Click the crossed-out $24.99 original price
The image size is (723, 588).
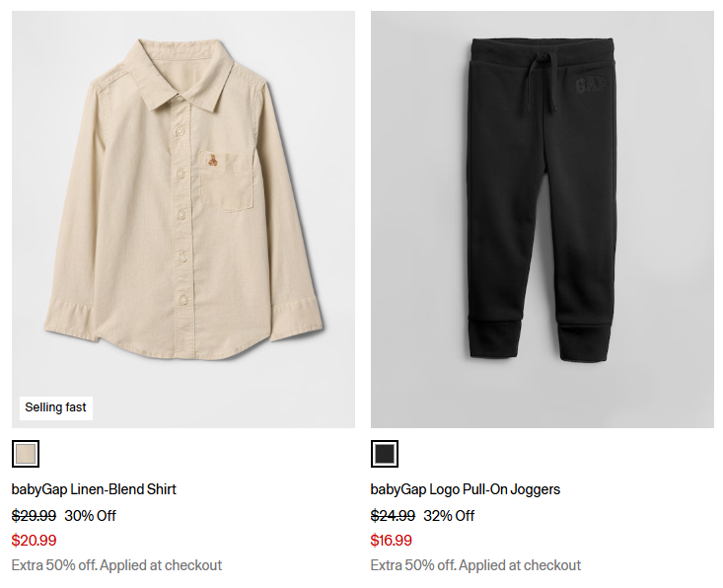click(x=393, y=515)
